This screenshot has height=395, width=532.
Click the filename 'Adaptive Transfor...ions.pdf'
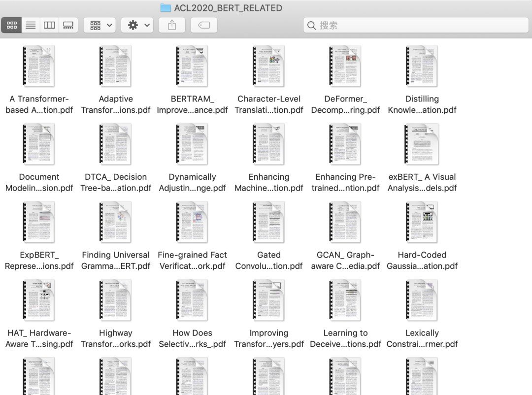coord(116,104)
